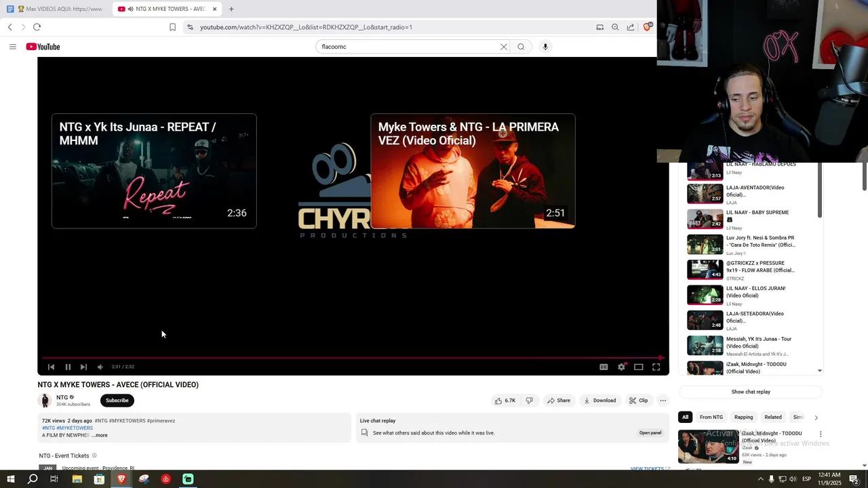Select the All filter chip
Viewport: 868px width, 488px height.
pos(685,418)
